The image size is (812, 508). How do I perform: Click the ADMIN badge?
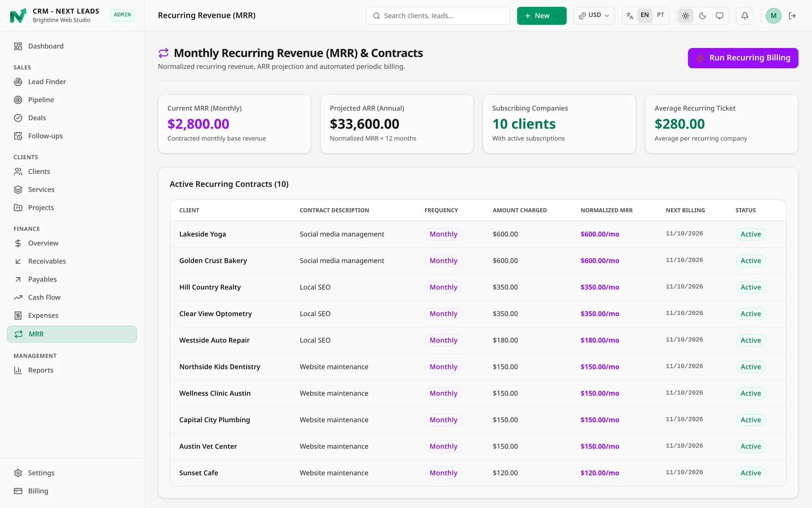pos(122,15)
